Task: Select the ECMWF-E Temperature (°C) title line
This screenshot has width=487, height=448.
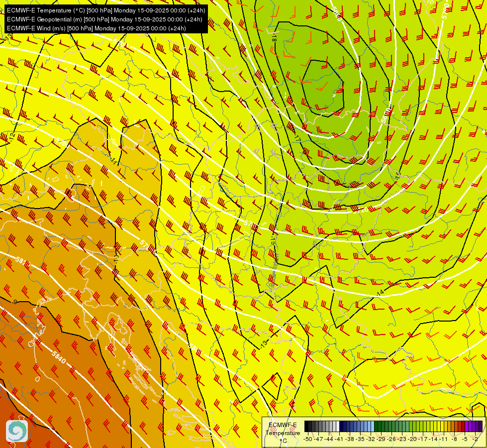Action: coord(106,10)
